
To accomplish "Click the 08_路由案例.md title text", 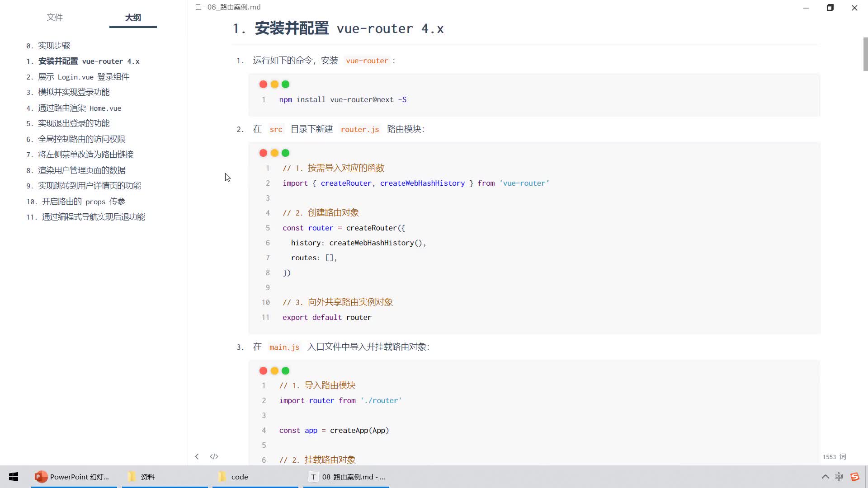I will pos(234,7).
